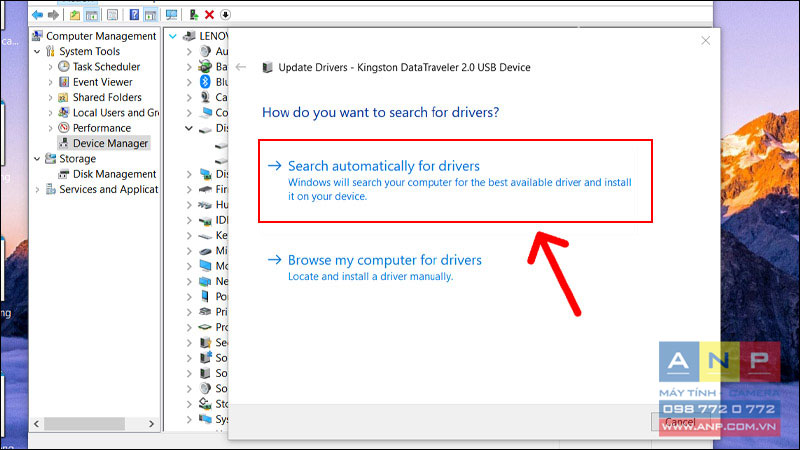This screenshot has width=800, height=450.
Task: Click the blue Back arrow in the toolbar
Action: pos(37,15)
